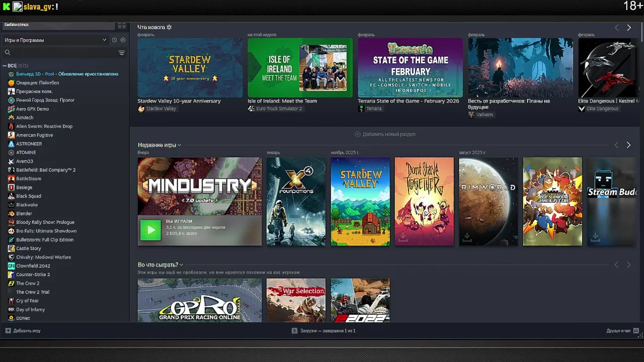Click the Terraria small icon under the news
The width and height of the screenshot is (644, 362).
tap(361, 109)
